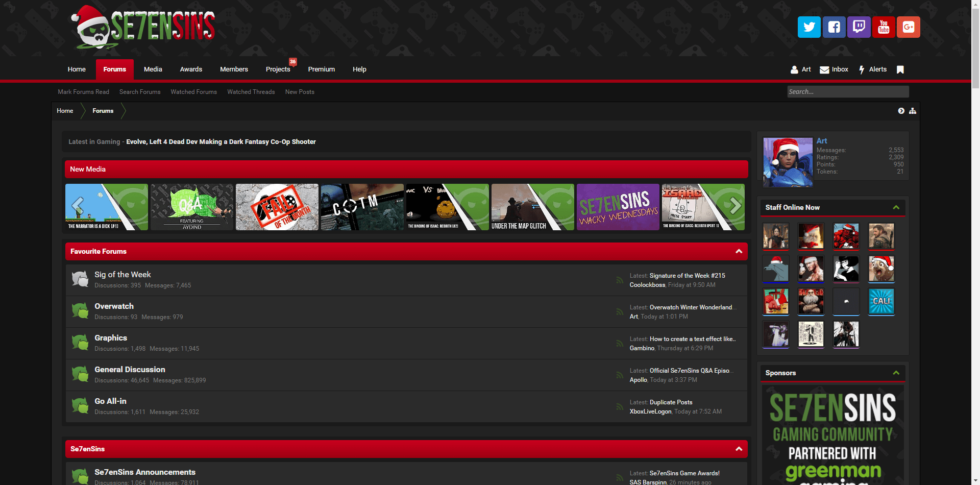Open the General Discussion forum link

coord(130,370)
